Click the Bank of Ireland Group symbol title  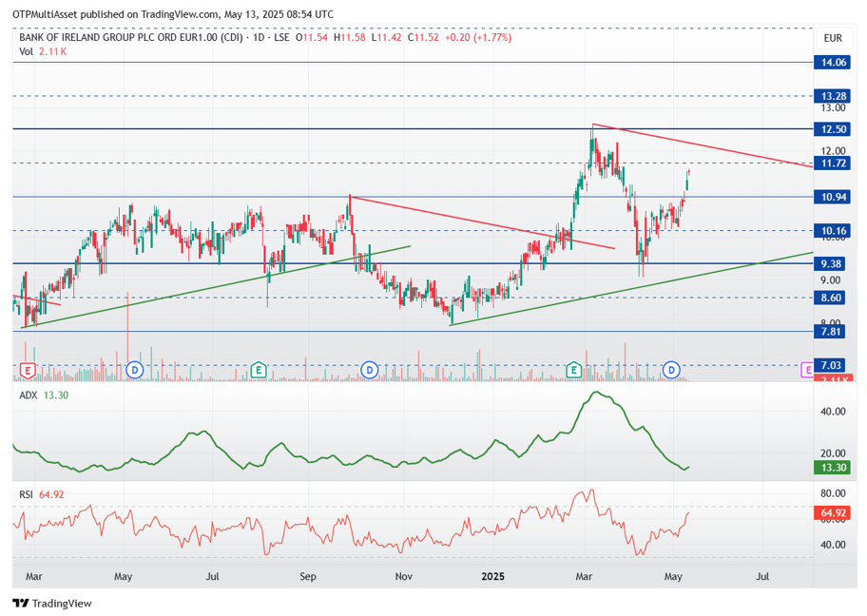tap(130, 38)
